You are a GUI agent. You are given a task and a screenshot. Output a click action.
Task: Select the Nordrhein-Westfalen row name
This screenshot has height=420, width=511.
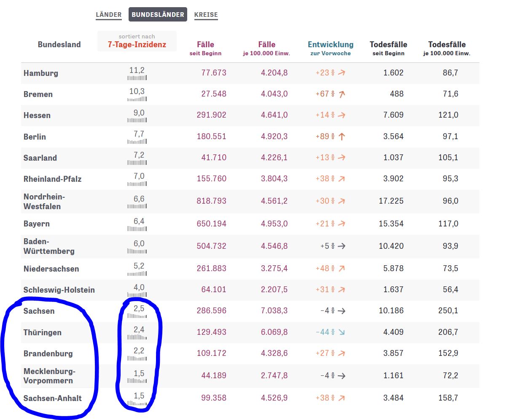(x=44, y=202)
